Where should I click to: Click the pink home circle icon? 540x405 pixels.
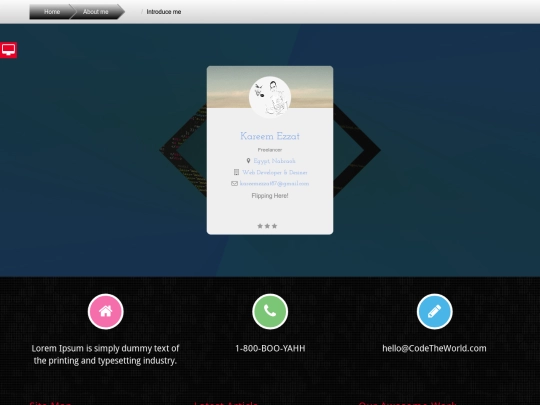click(x=106, y=311)
